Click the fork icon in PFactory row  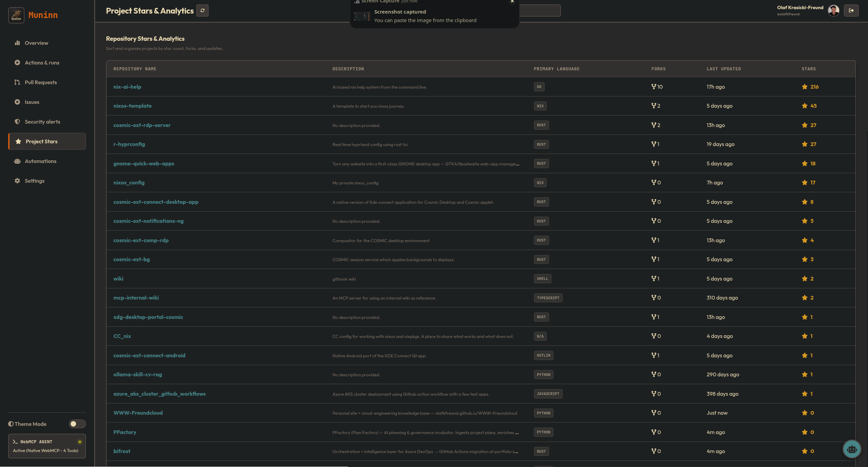click(x=654, y=432)
